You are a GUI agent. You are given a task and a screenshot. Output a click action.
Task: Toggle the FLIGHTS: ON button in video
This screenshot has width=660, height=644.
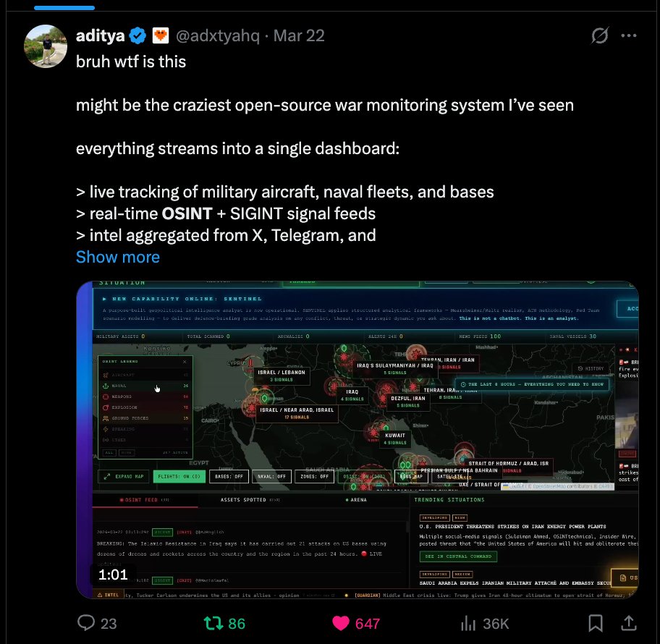click(179, 476)
